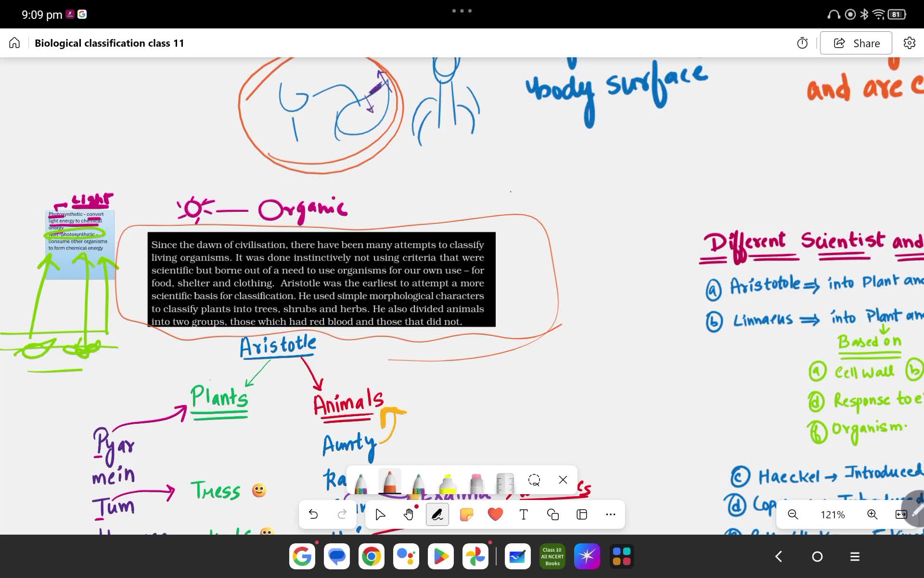Open the app folder in taskbar
924x578 pixels.
[622, 556]
